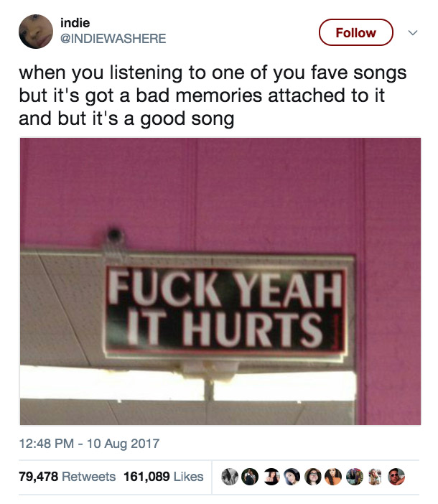Open indie's profile avatar
The image size is (438, 504).
tap(36, 32)
